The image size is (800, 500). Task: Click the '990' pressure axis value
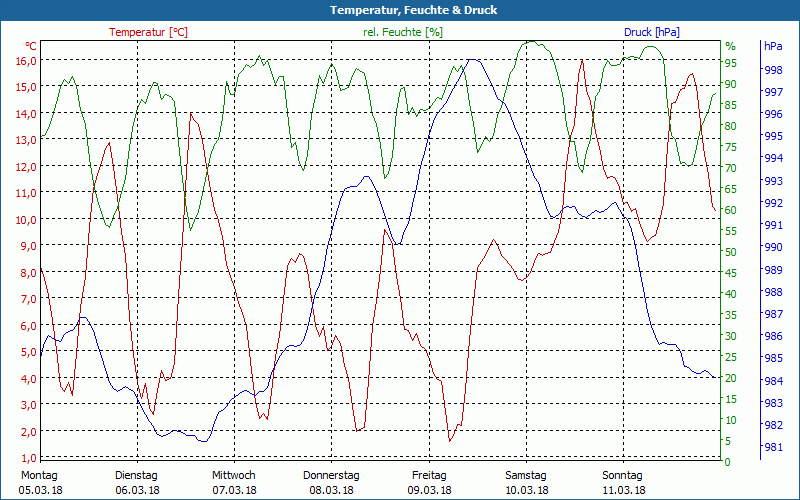(x=774, y=247)
